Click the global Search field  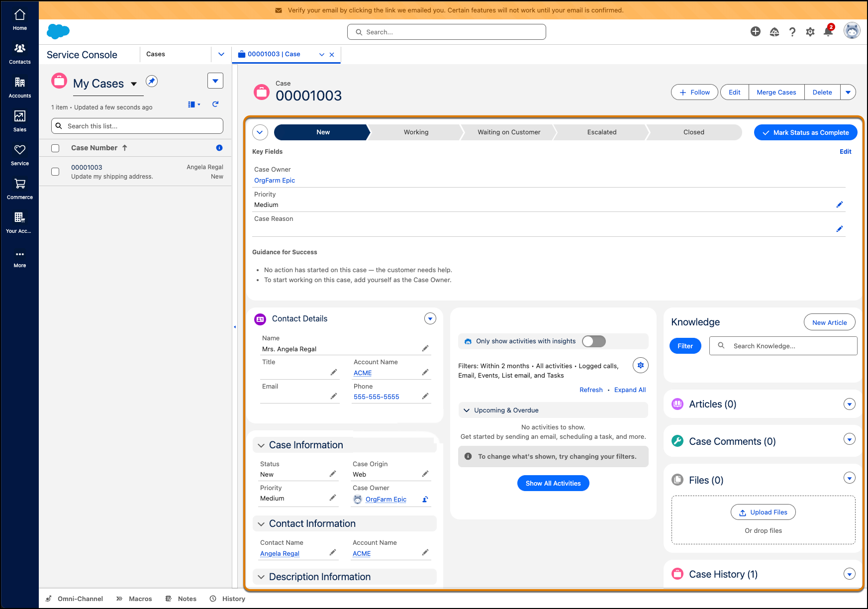(x=447, y=32)
